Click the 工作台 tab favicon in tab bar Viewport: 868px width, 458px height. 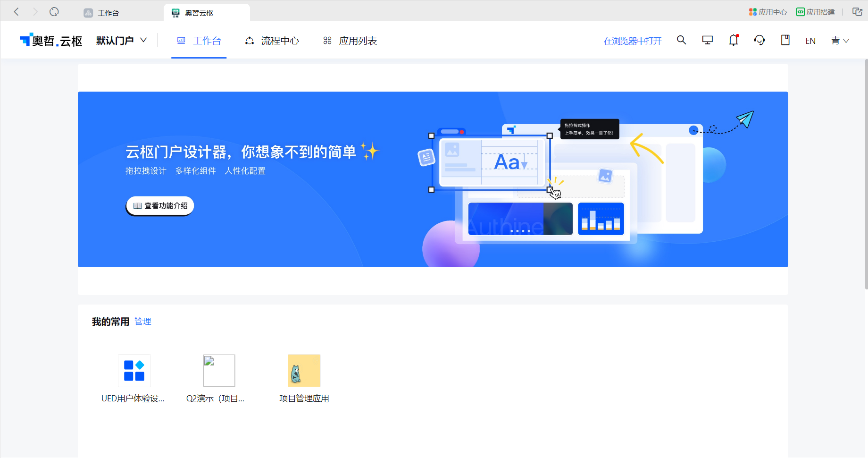point(88,13)
